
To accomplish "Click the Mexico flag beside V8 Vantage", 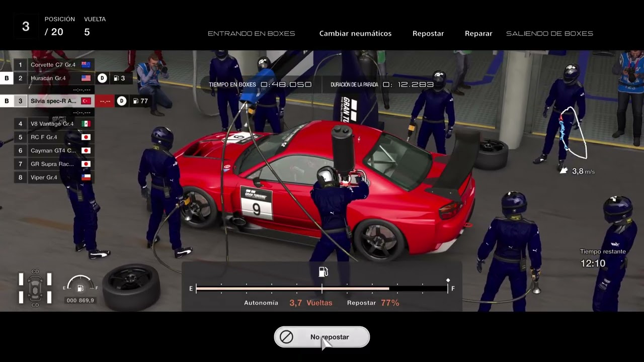I will click(86, 124).
